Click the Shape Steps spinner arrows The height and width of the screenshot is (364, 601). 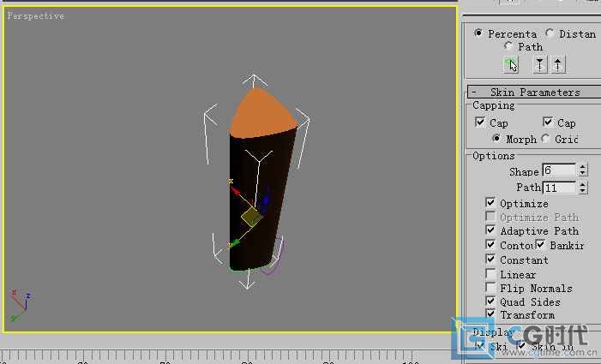pos(583,170)
